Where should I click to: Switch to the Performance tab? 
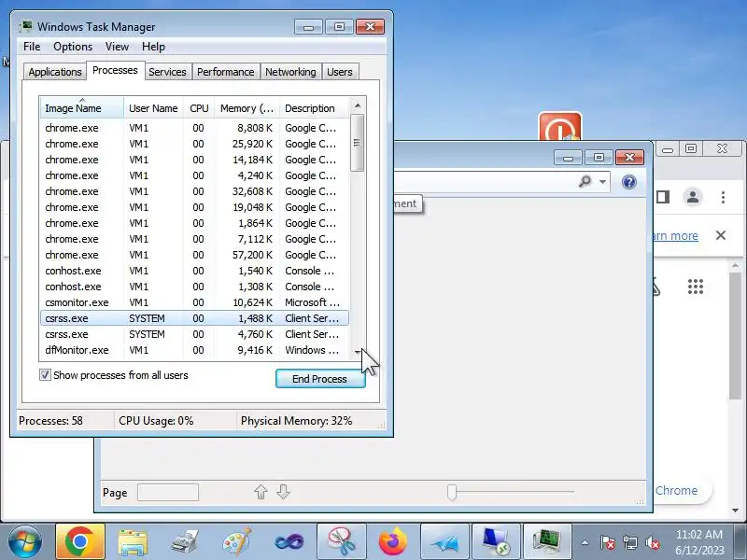225,72
